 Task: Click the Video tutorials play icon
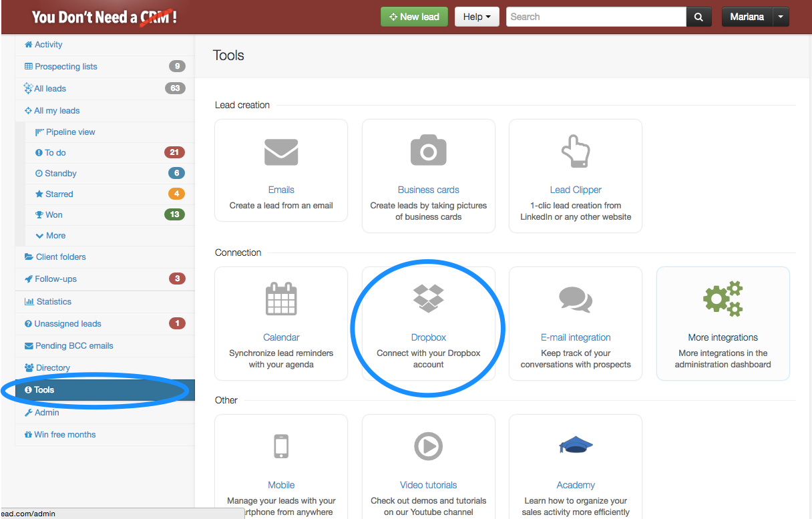tap(428, 446)
